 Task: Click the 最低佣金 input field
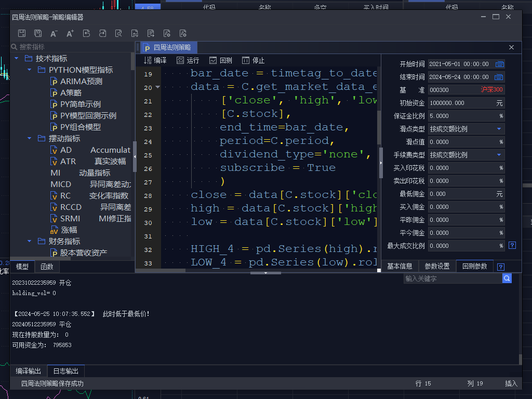[466, 194]
